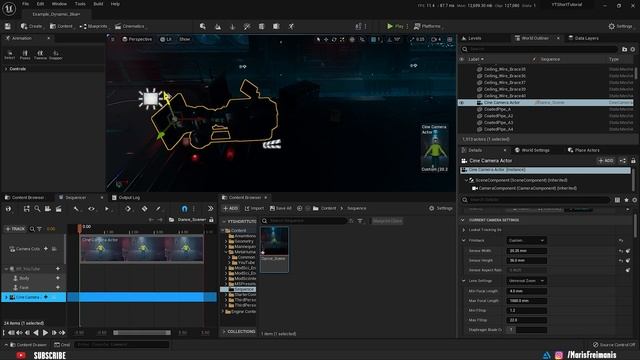Choose the translate tool in viewport
The height and width of the screenshot is (360, 640).
pyautogui.click(x=326, y=39)
